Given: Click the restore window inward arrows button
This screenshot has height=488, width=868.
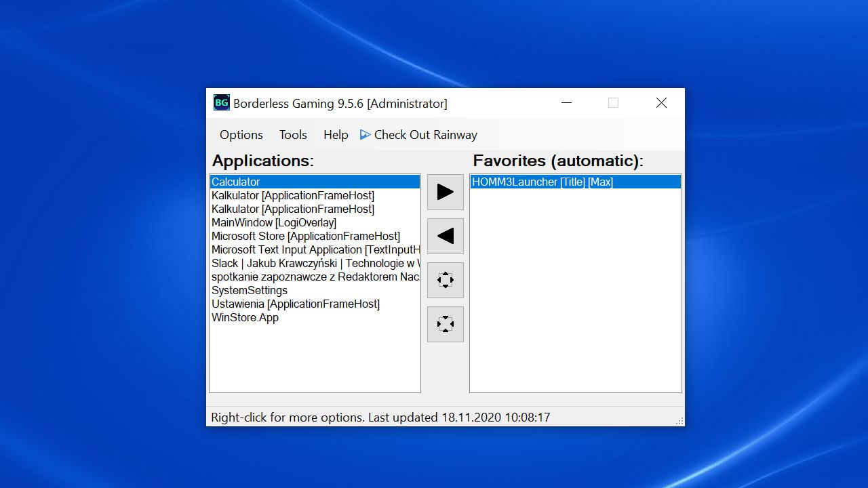Looking at the screenshot, I should coord(446,324).
